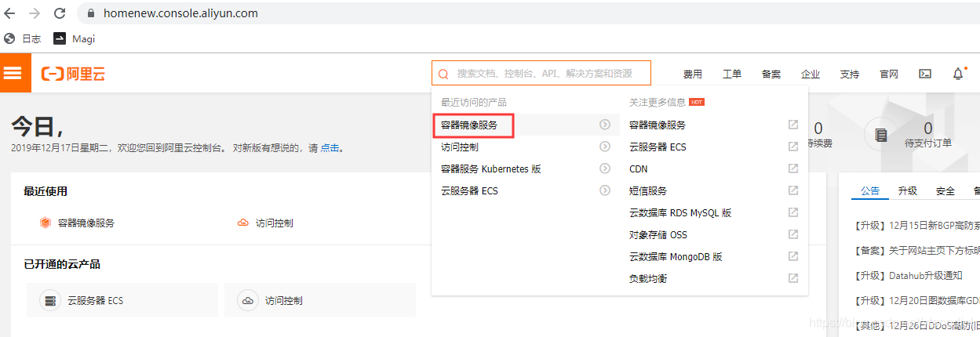
Task: Click external-link icon for 云数据库 MongoDB 版
Action: coord(793,256)
